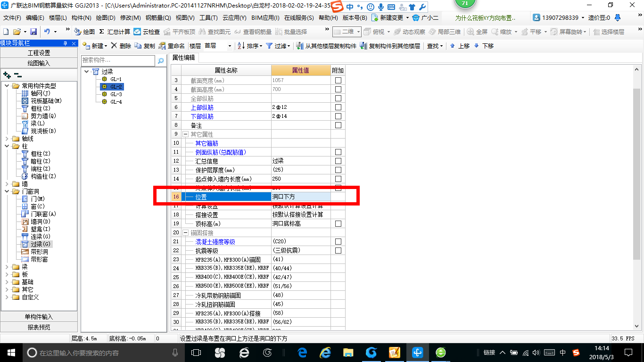644x362 pixels.
Task: Save project with floppy disk icon
Action: point(33,32)
